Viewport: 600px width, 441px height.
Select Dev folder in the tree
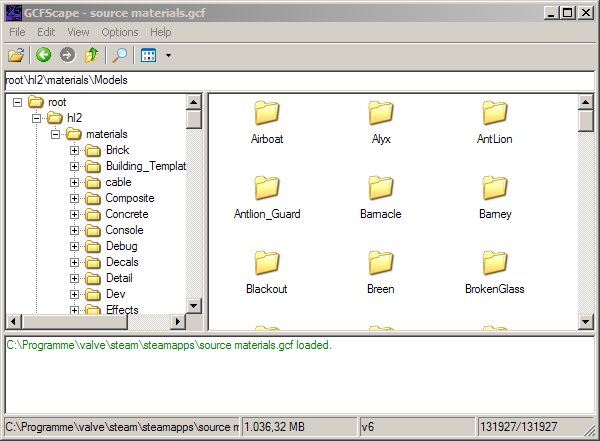point(116,294)
